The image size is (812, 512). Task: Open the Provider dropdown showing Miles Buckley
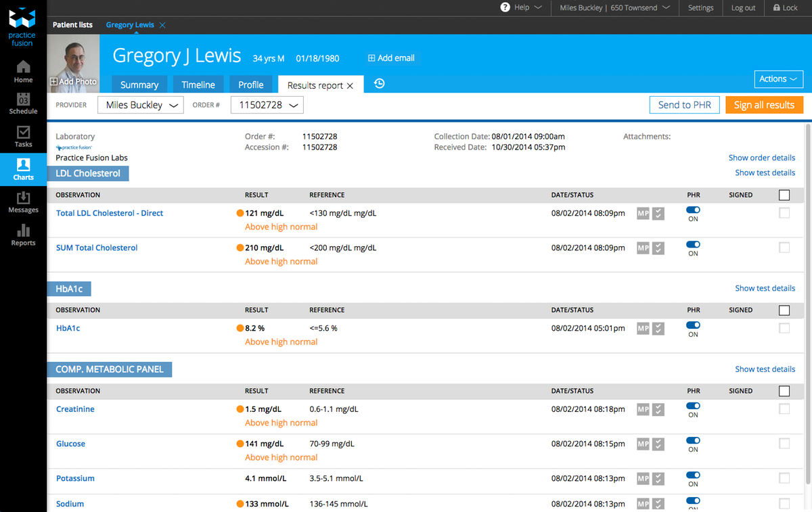click(x=140, y=105)
